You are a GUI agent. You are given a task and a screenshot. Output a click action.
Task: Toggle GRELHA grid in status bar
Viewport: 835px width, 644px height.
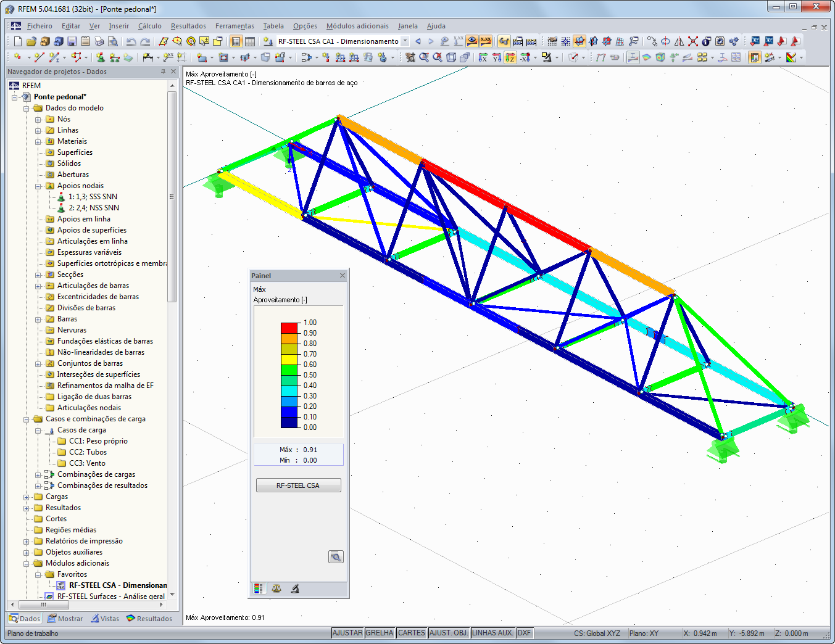point(380,633)
